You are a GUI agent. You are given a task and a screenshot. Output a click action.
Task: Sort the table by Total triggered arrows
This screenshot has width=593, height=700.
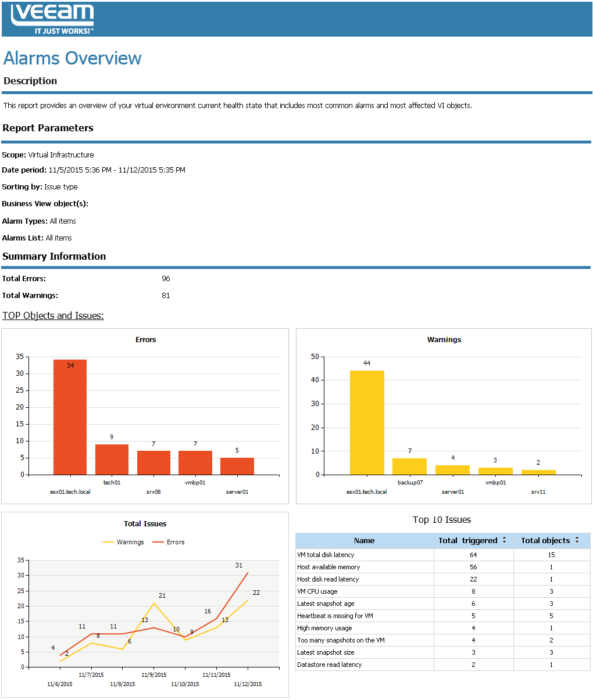[x=504, y=540]
